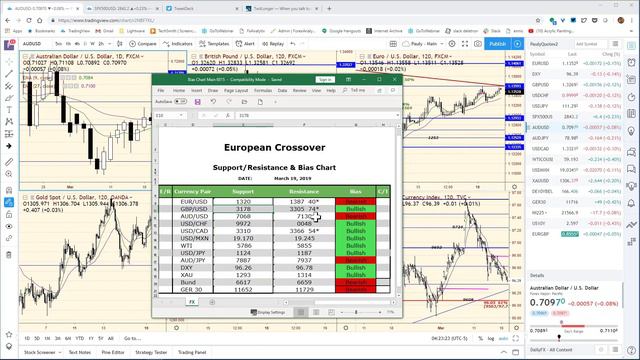
Task: Expand the Excel Name Box dropdown
Action: (x=181, y=116)
